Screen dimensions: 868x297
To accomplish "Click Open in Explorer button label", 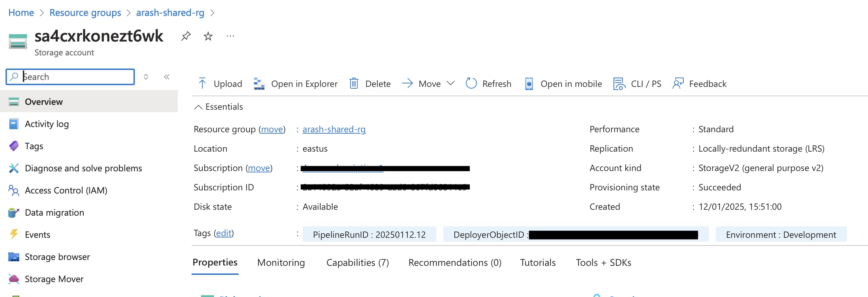I will click(x=304, y=84).
